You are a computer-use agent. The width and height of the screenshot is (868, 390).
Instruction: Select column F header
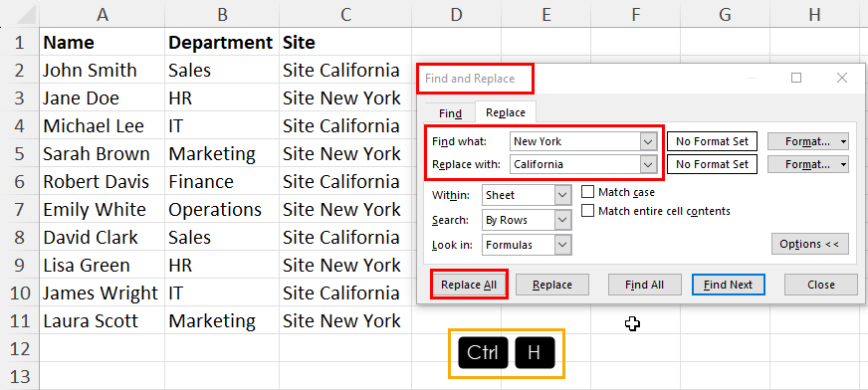(635, 15)
